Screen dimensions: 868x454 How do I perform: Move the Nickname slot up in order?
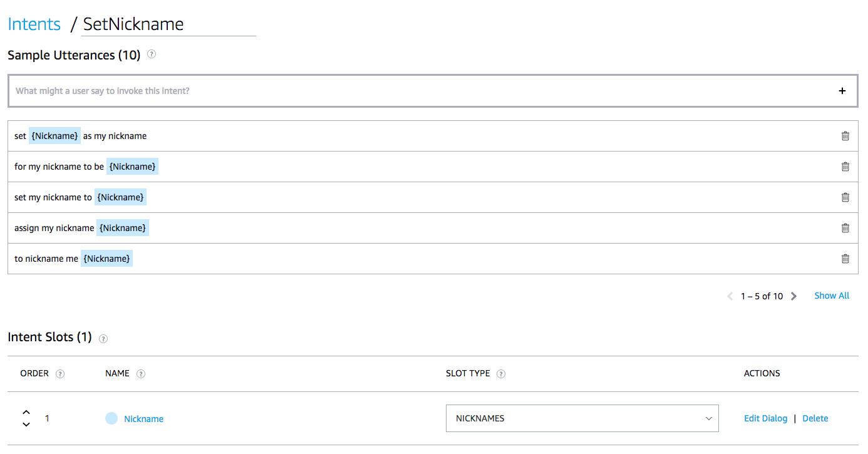(26, 412)
